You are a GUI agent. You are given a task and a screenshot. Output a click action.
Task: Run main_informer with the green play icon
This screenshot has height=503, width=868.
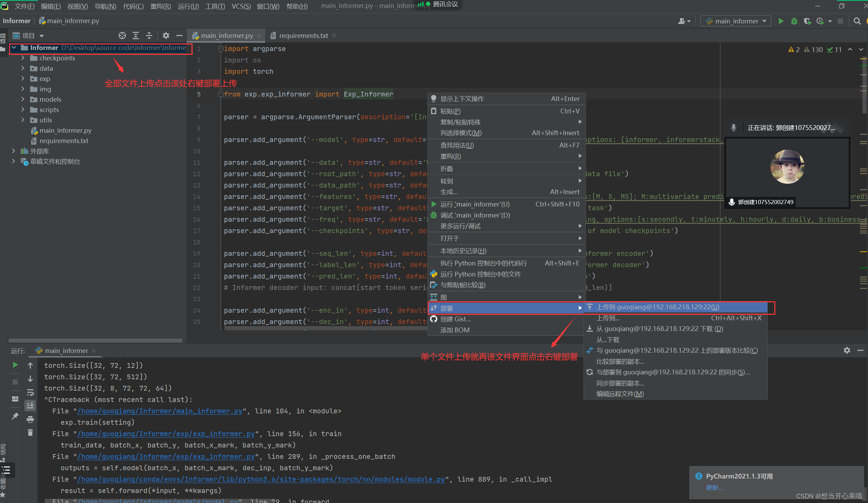tap(781, 21)
